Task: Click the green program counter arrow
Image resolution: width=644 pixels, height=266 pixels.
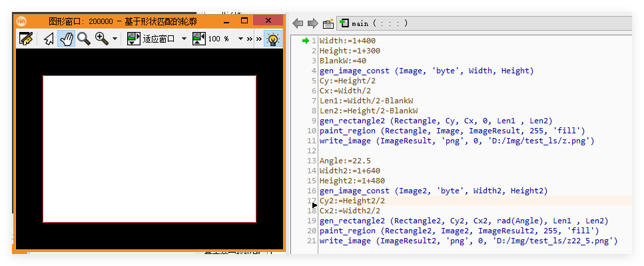Action: tap(305, 40)
